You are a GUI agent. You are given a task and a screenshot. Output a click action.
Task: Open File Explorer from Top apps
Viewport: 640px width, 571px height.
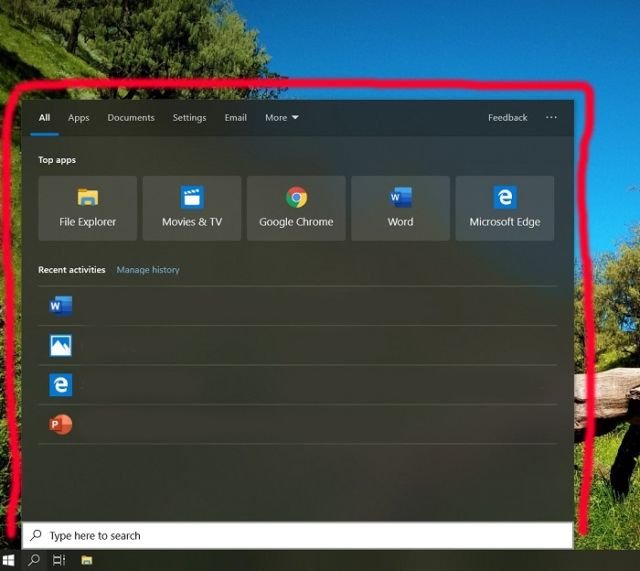pyautogui.click(x=87, y=208)
